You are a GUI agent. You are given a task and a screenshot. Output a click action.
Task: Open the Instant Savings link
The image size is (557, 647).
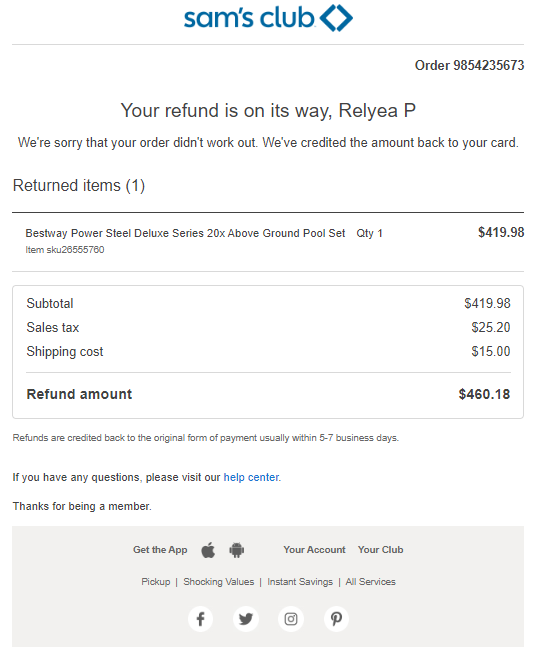pos(300,582)
